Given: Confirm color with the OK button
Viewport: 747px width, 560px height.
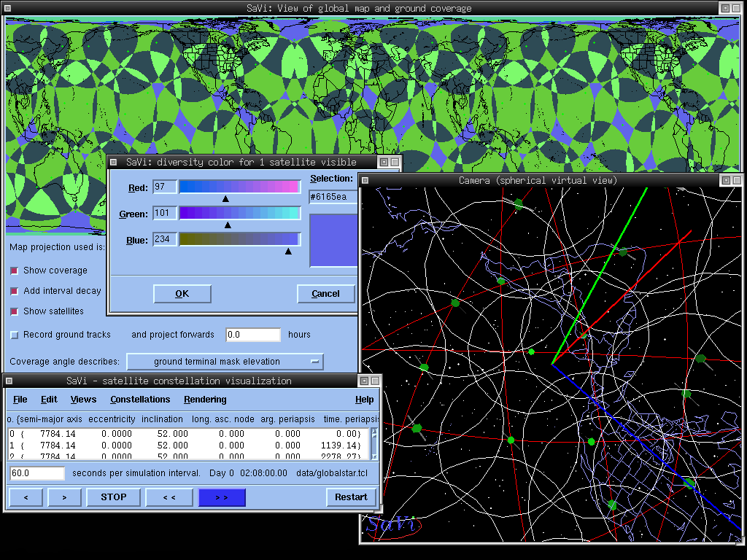Looking at the screenshot, I should pos(182,294).
